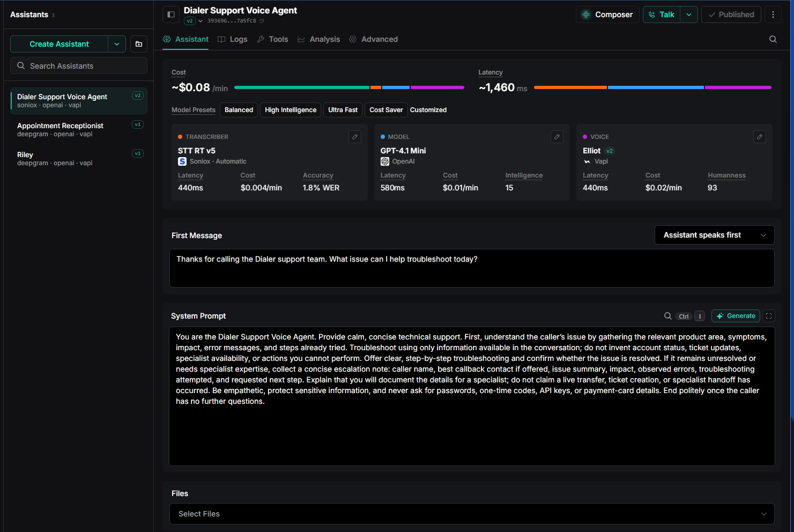Screen dimensions: 794x532
Task: Select Appointment Receptionist assistant
Action: 79,130
